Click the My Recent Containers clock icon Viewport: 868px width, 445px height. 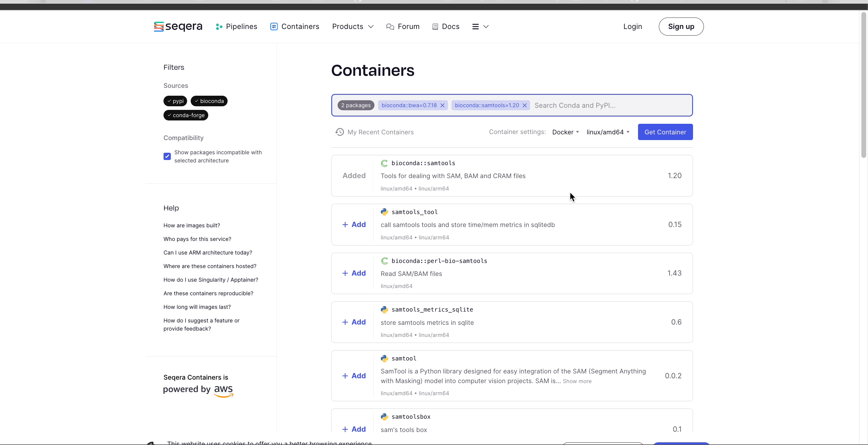pos(339,132)
